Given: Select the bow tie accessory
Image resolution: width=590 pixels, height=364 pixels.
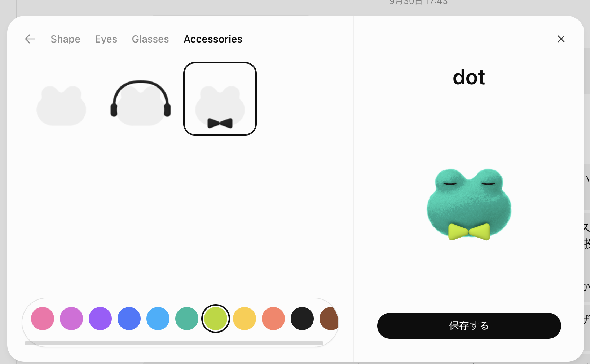Looking at the screenshot, I should tap(220, 99).
